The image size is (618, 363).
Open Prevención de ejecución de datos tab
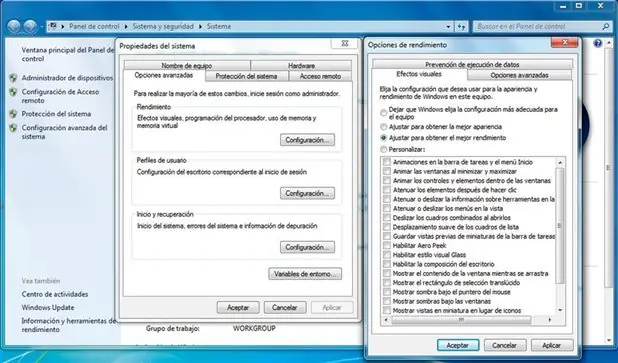(472, 64)
